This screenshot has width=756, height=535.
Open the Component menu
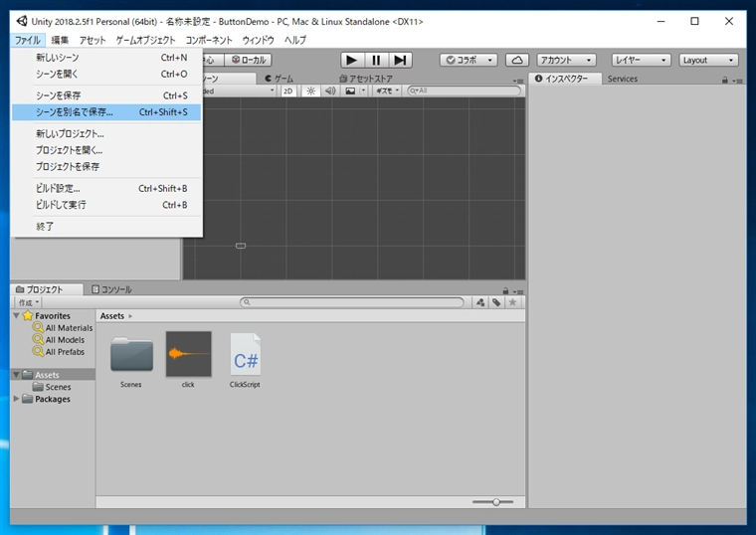tap(209, 40)
